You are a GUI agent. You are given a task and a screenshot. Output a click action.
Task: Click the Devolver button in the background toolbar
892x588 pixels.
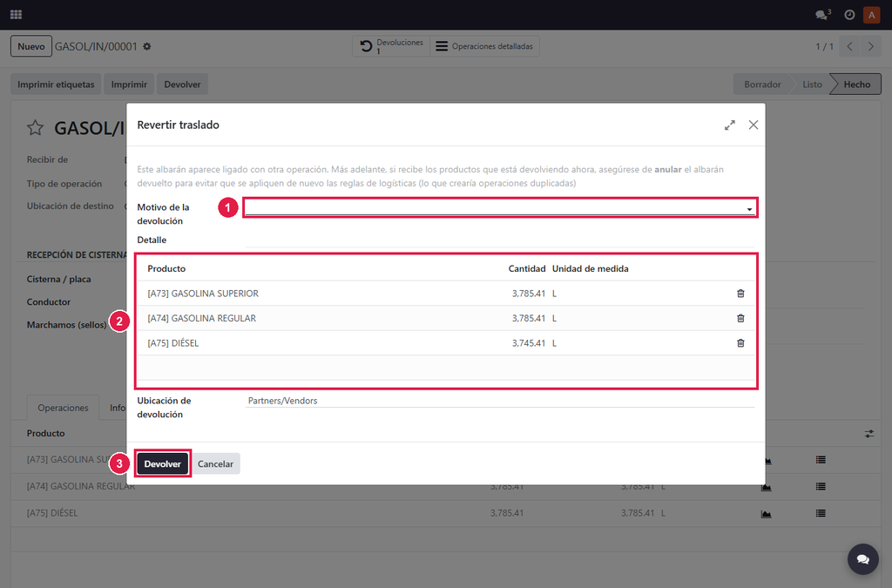pos(183,84)
